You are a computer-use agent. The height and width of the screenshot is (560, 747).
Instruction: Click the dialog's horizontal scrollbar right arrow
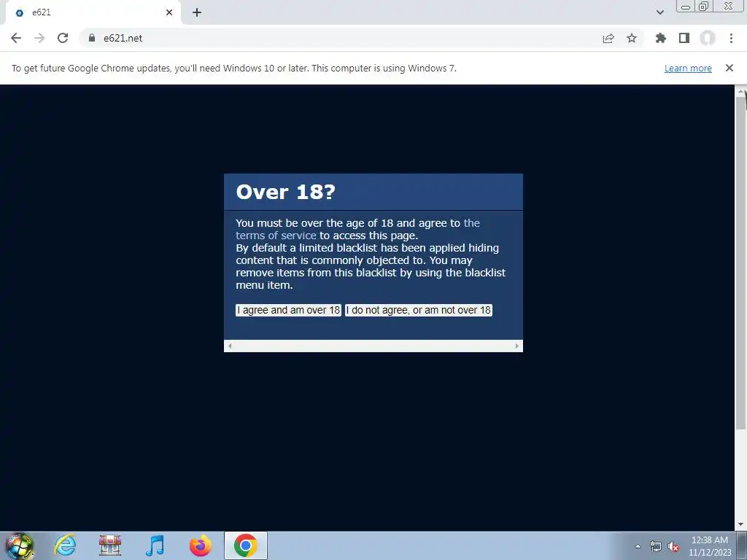[517, 346]
